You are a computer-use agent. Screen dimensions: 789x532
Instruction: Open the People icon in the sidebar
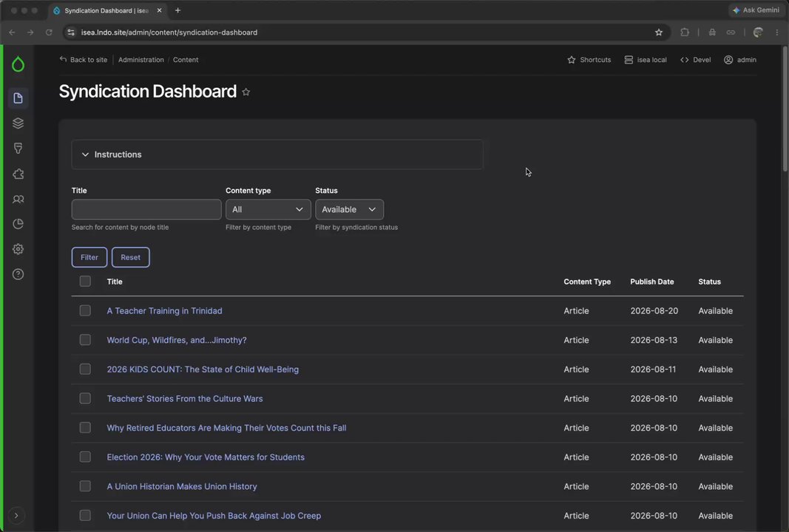click(18, 199)
